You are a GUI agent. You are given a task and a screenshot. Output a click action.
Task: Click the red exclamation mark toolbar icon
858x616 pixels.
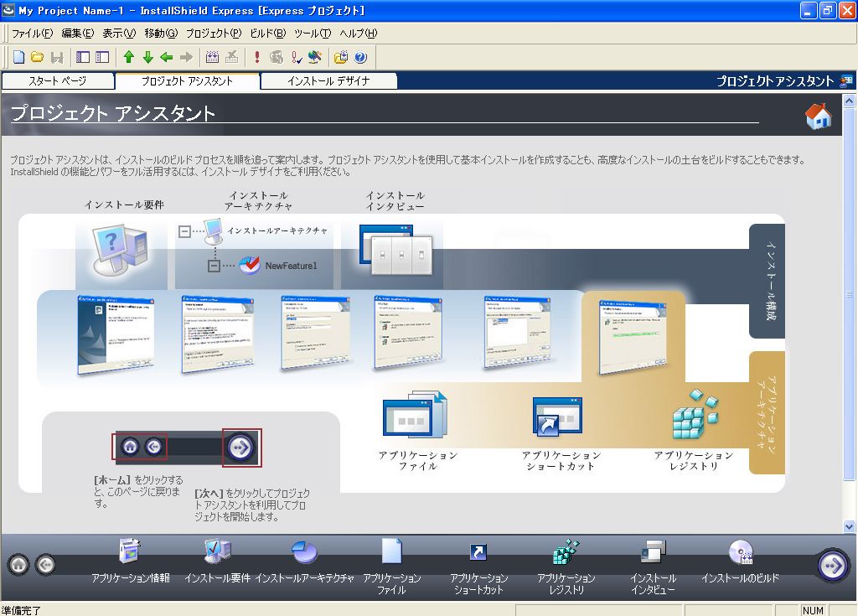[x=257, y=57]
